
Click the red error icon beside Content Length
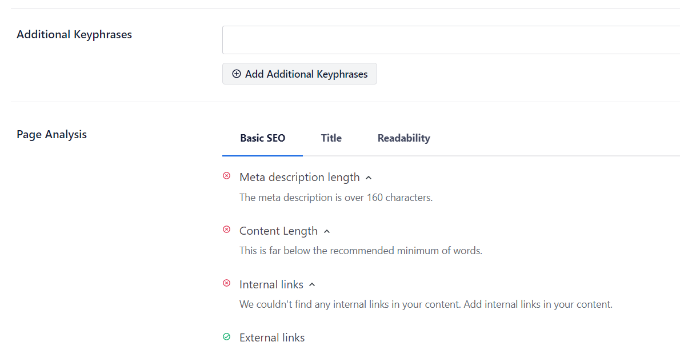(x=226, y=229)
